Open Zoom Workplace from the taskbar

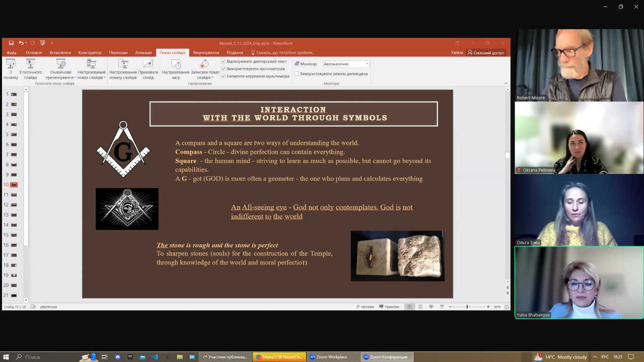point(333,357)
